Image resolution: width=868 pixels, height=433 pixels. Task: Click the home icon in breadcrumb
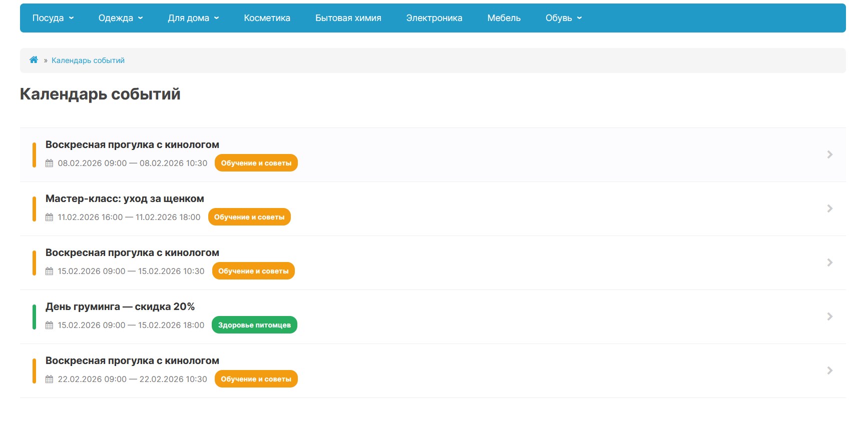34,60
